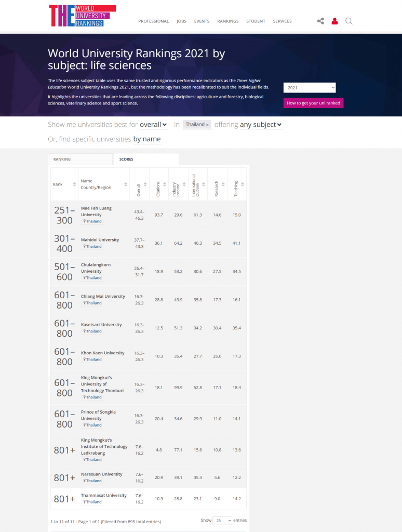Sort by Overall score column arrows
The width and height of the screenshot is (402, 532).
(x=145, y=184)
